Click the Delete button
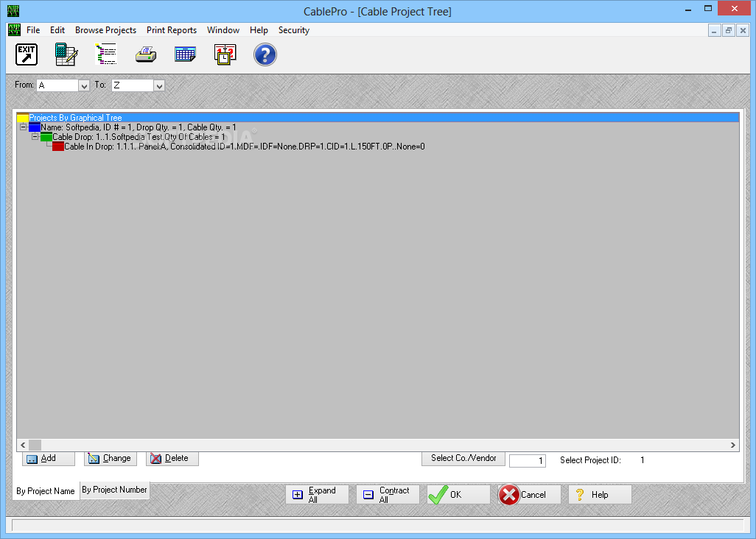This screenshot has width=756, height=539. [172, 459]
